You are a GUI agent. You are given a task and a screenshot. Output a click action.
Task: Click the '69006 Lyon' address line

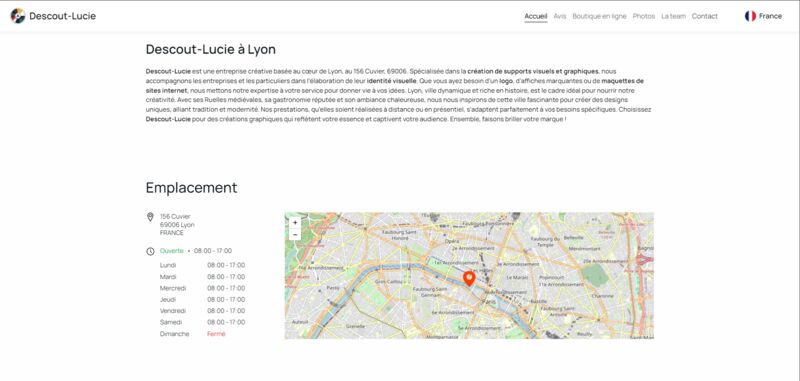pyautogui.click(x=177, y=224)
